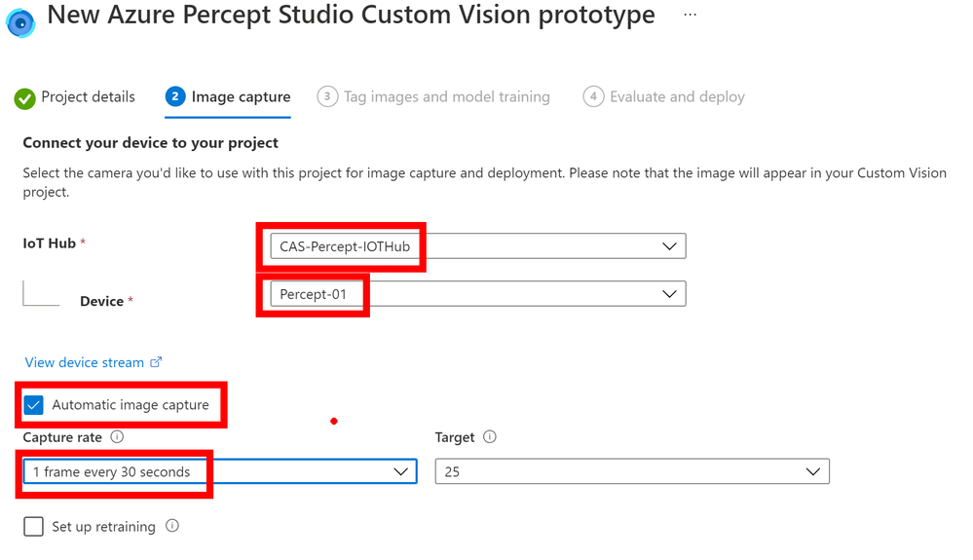
Task: Expand the Target dropdown showing 25
Action: (x=632, y=471)
